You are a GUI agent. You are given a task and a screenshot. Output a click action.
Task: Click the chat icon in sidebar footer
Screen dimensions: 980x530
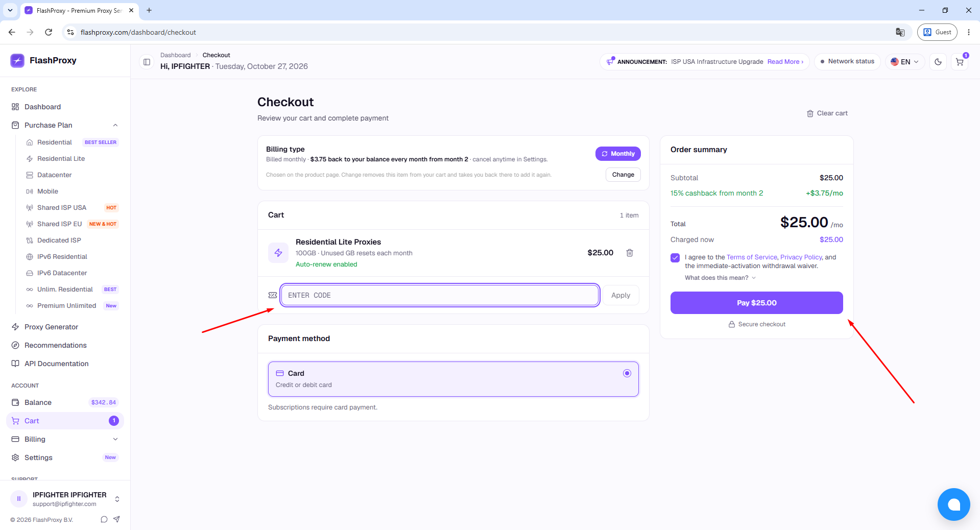coord(104,519)
